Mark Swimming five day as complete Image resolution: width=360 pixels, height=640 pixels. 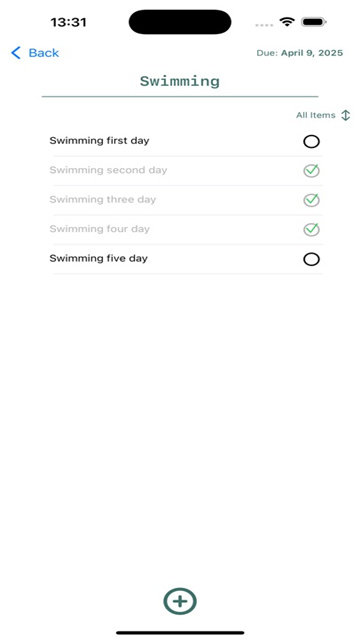coord(311,259)
